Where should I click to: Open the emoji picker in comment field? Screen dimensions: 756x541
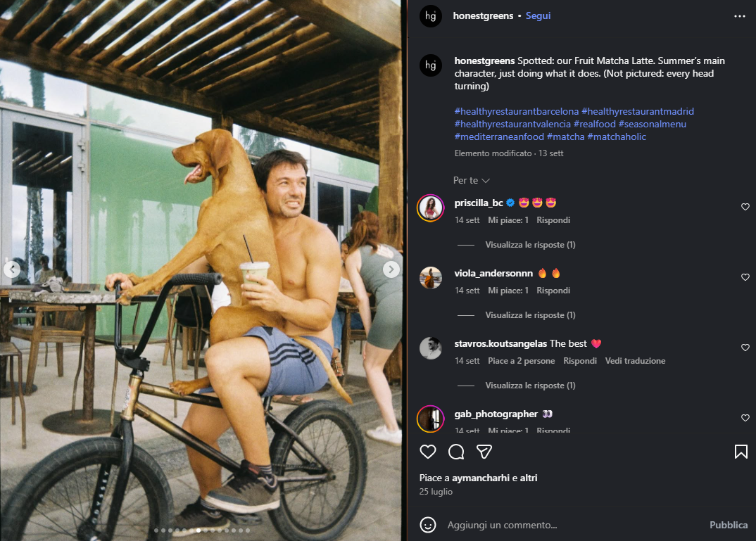[428, 525]
